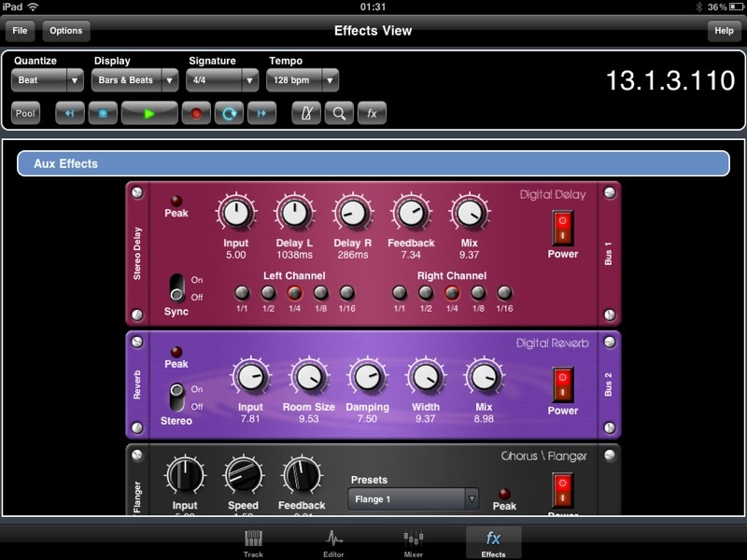Open the Options menu
This screenshot has width=747, height=560.
tap(66, 31)
